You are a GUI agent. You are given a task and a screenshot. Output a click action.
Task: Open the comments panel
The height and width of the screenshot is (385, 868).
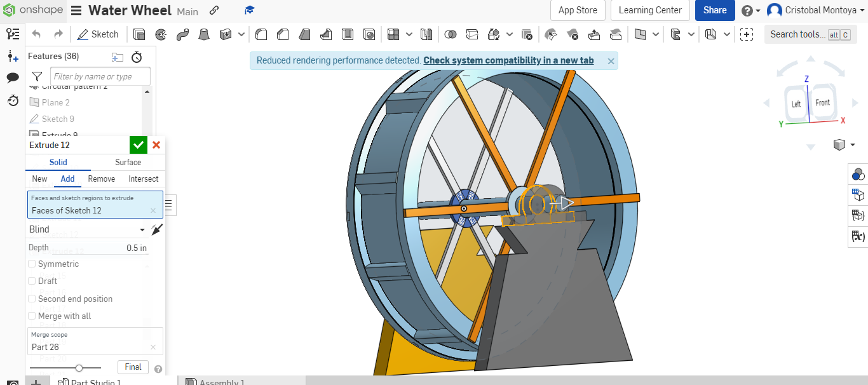[x=13, y=78]
